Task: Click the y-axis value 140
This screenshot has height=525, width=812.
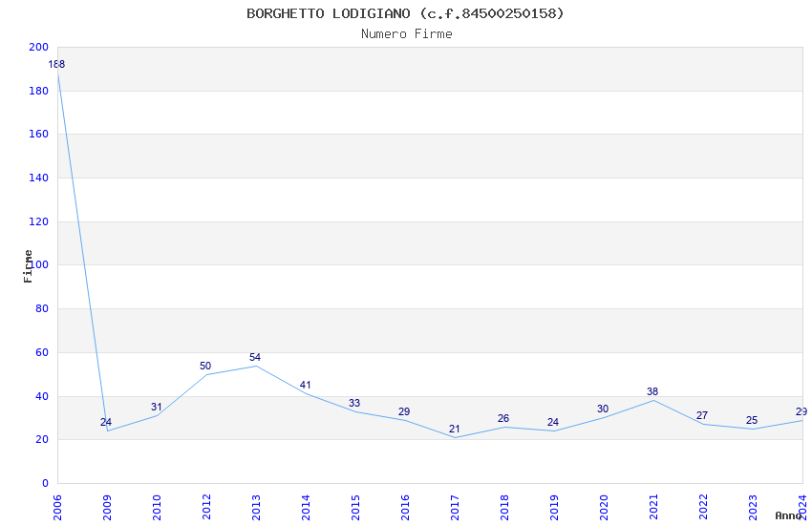Action: pos(39,178)
